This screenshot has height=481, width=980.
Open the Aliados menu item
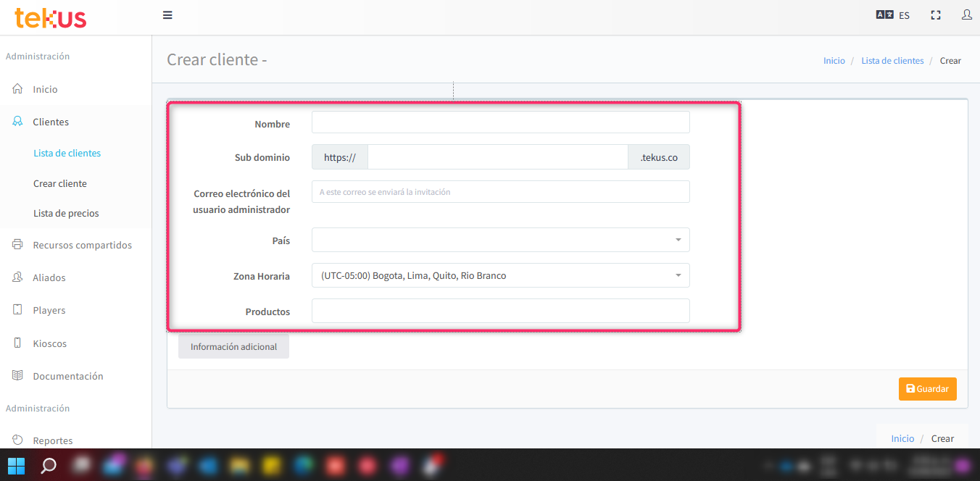click(x=49, y=277)
